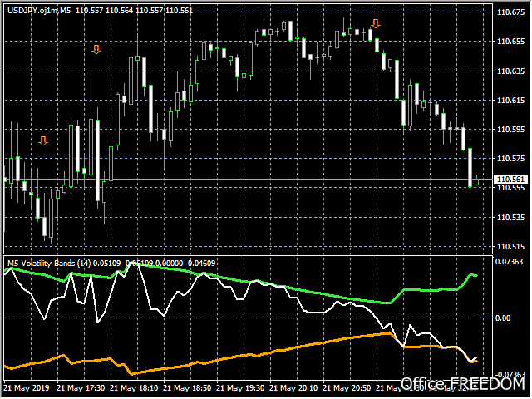Click price axis label 110.675

pyautogui.click(x=510, y=12)
